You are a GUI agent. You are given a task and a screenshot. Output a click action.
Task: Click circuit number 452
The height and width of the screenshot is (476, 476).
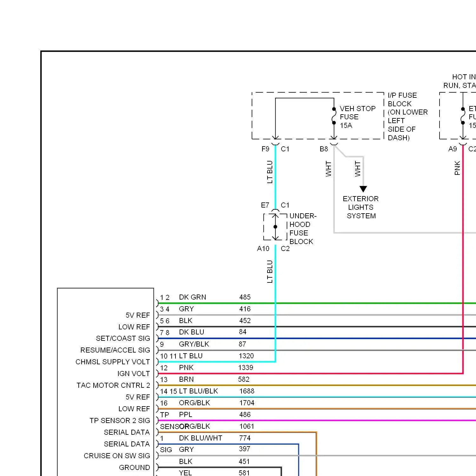pyautogui.click(x=245, y=321)
